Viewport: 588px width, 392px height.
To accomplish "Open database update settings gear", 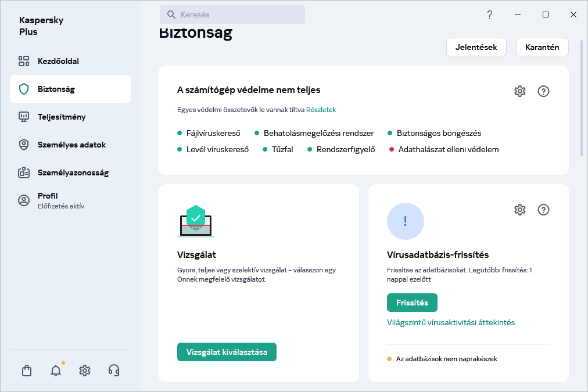I will click(x=519, y=210).
